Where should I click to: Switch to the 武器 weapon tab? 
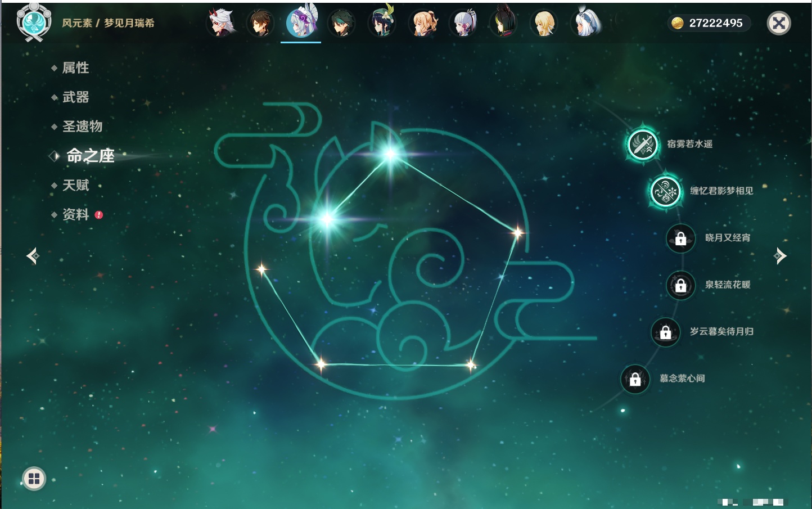[75, 97]
